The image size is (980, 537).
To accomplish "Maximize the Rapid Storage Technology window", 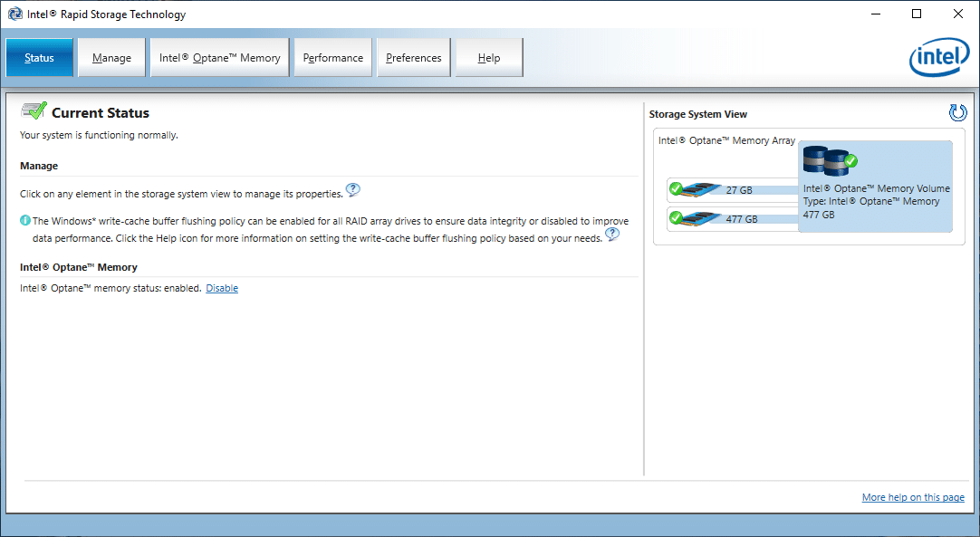I will (917, 14).
